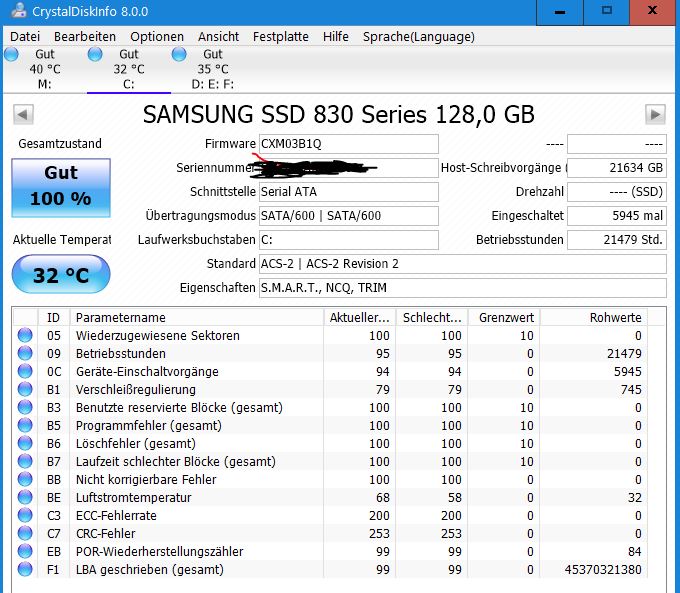Open the Optionen menu
Screen dimensions: 680x593
click(x=157, y=37)
